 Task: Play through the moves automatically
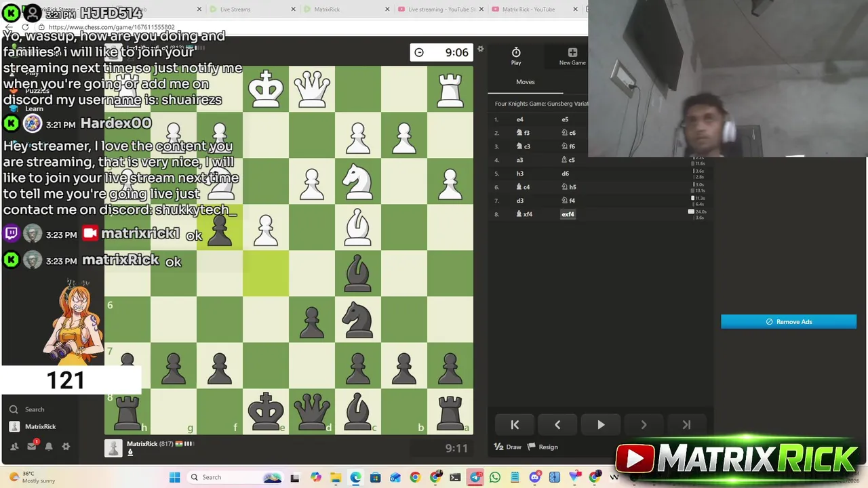coord(600,425)
